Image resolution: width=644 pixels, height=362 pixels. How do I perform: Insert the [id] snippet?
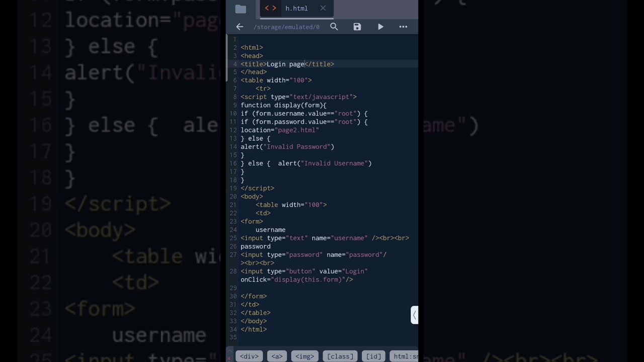point(373,356)
